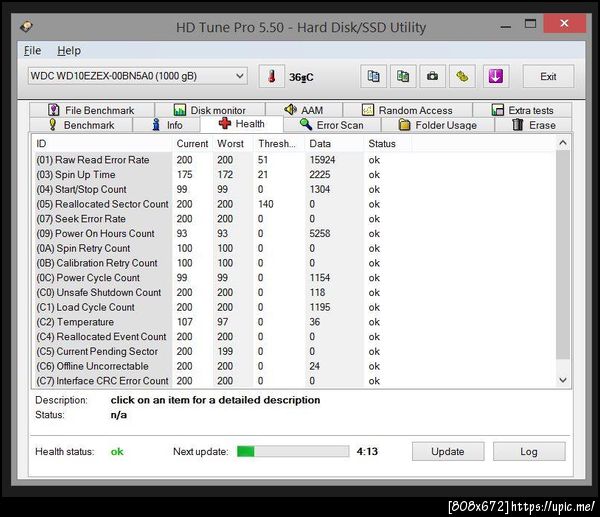The image size is (600, 517).
Task: Open the File menu
Action: pyautogui.click(x=33, y=51)
